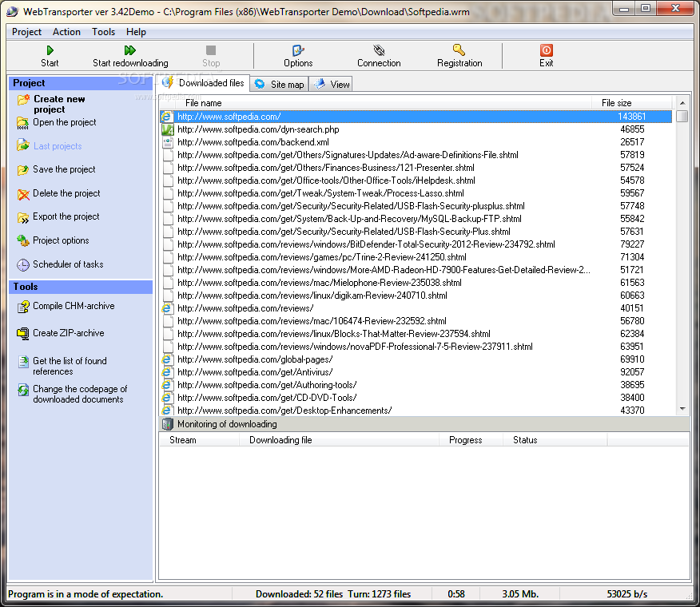Click the Project options link
The image size is (700, 607).
pyautogui.click(x=62, y=240)
